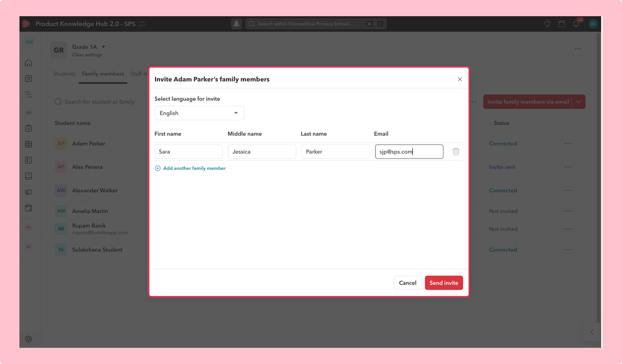Open the list document icon below Home

(x=28, y=79)
